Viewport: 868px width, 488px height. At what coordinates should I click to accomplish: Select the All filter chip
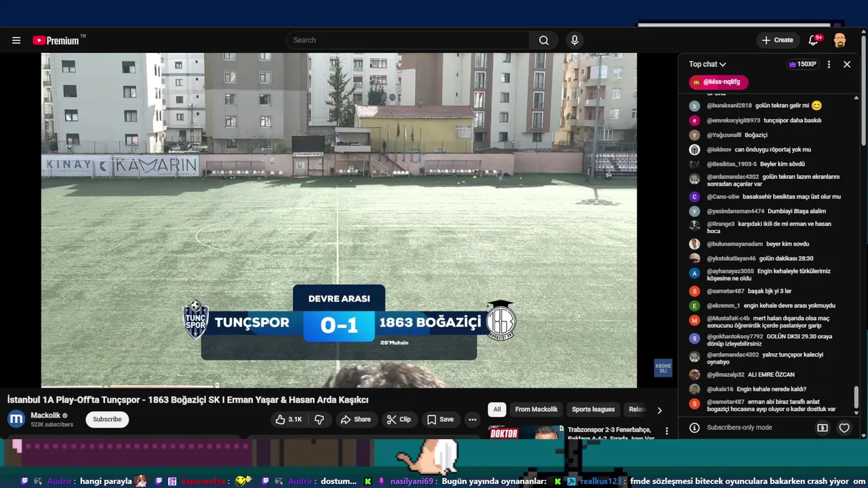pyautogui.click(x=497, y=409)
